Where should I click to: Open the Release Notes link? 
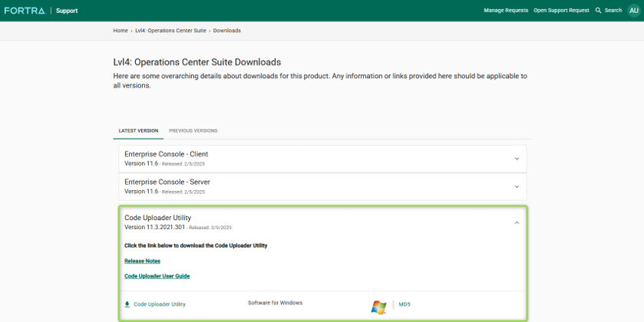click(x=142, y=261)
